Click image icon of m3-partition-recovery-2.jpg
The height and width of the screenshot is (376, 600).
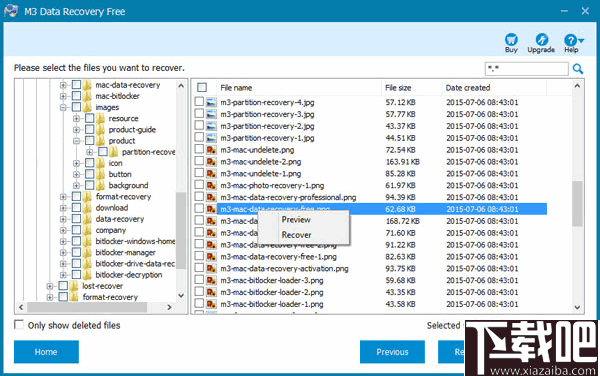(211, 126)
